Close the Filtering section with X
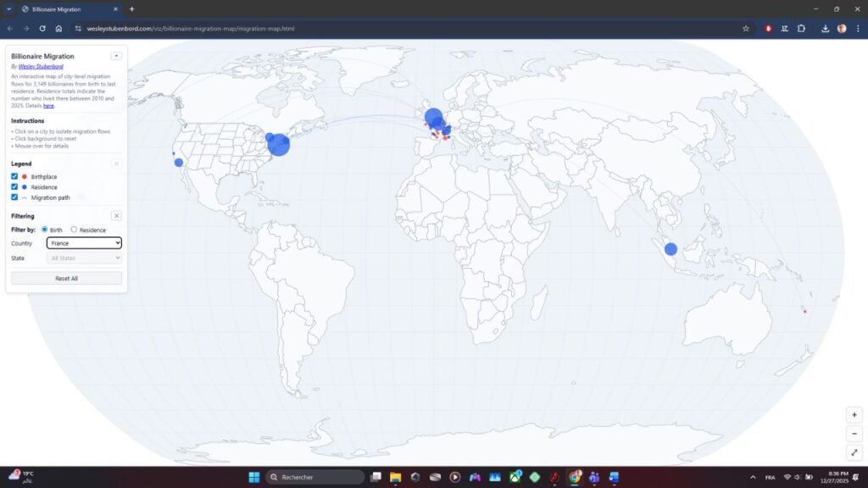 [x=116, y=216]
